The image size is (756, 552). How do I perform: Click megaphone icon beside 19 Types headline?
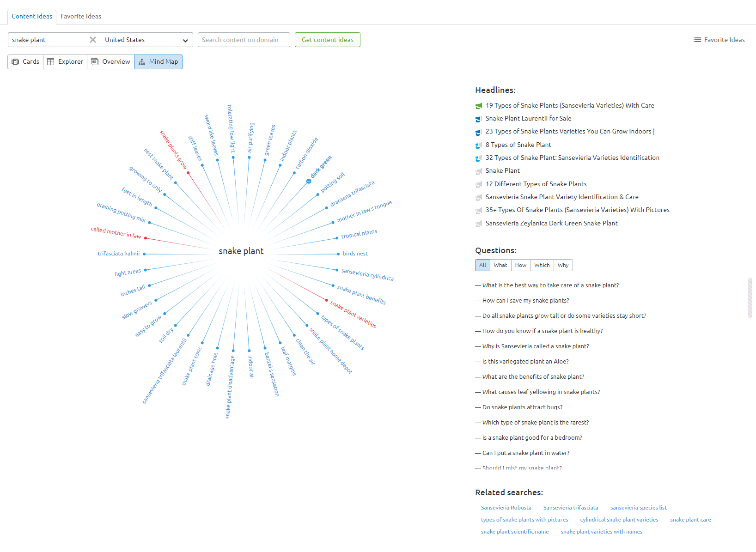[x=479, y=106]
